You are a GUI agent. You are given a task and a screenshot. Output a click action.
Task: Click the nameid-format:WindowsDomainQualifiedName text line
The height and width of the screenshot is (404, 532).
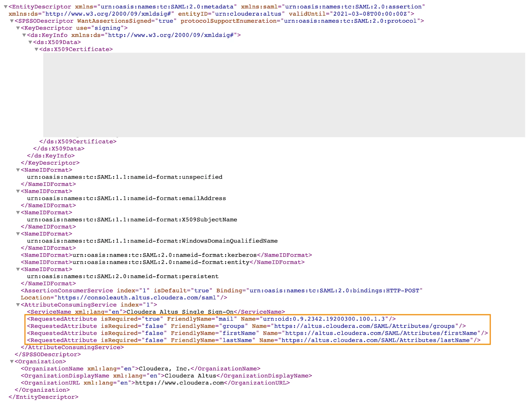152,241
